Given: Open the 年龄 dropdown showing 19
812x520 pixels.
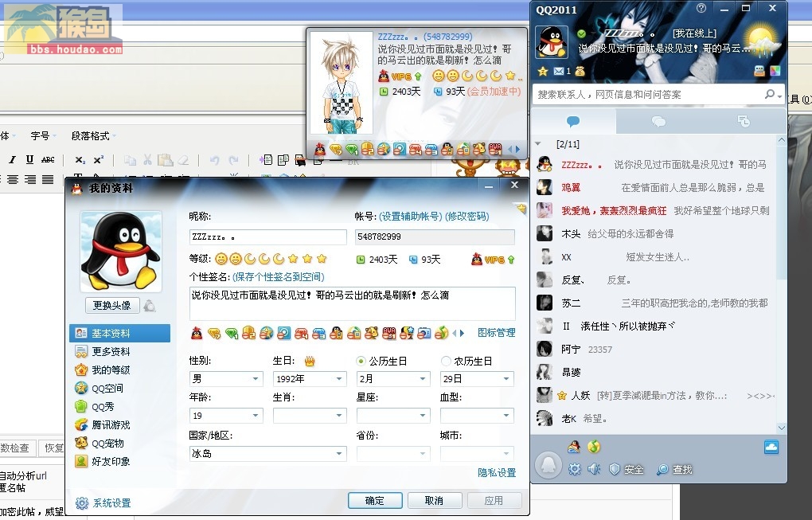Looking at the screenshot, I should pyautogui.click(x=226, y=416).
